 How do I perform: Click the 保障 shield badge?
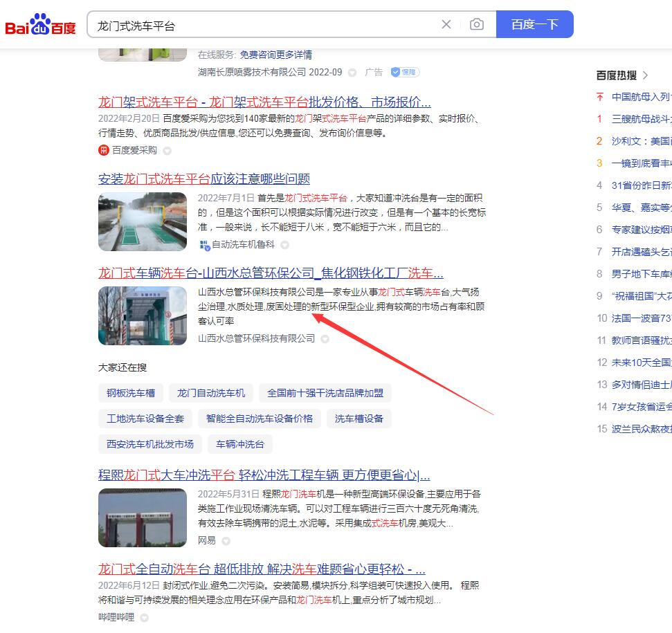(405, 72)
